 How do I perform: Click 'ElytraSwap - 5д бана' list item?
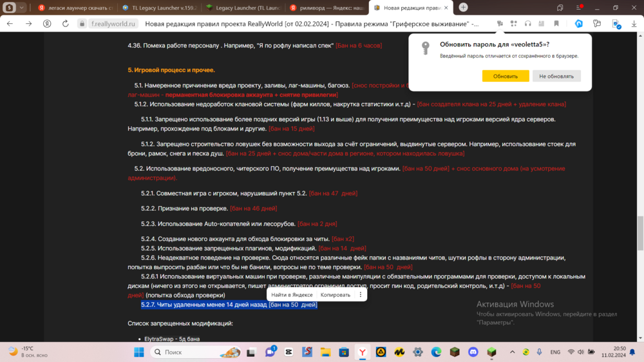[172, 339]
